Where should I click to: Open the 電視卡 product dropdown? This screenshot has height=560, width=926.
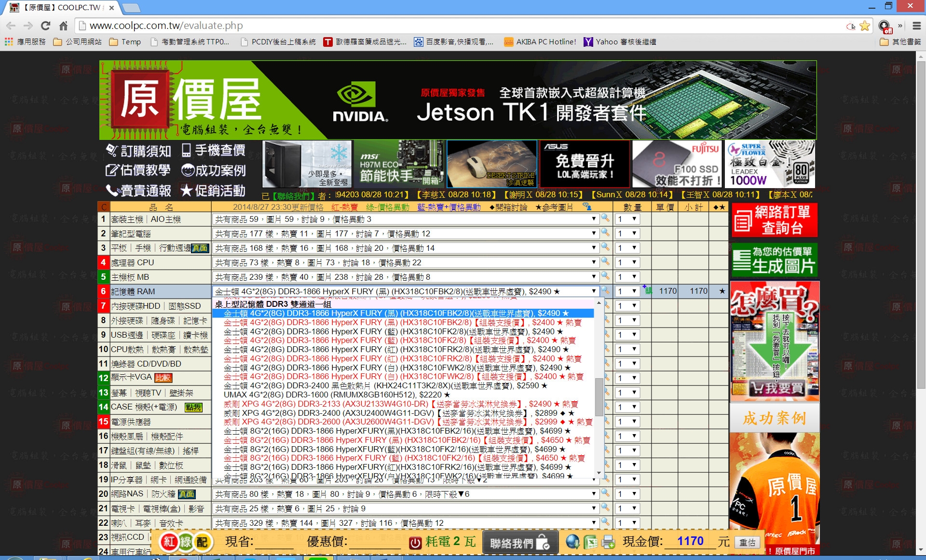(406, 508)
